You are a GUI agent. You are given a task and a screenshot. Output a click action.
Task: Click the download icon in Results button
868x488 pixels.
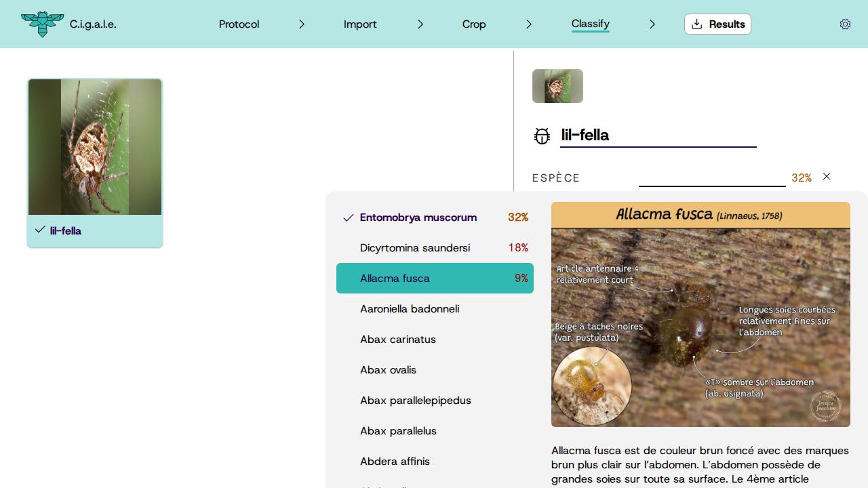click(696, 24)
